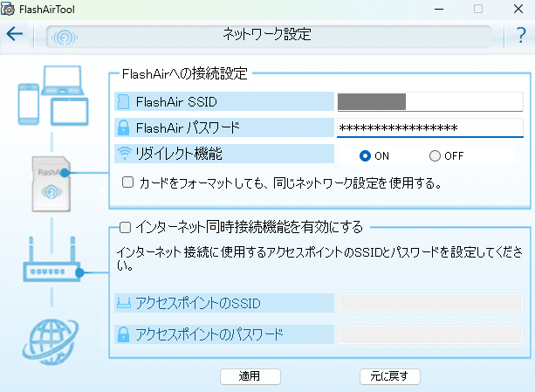
Task: Click the lock icon beside アクセスポイントのパスワード
Action: tap(123, 334)
